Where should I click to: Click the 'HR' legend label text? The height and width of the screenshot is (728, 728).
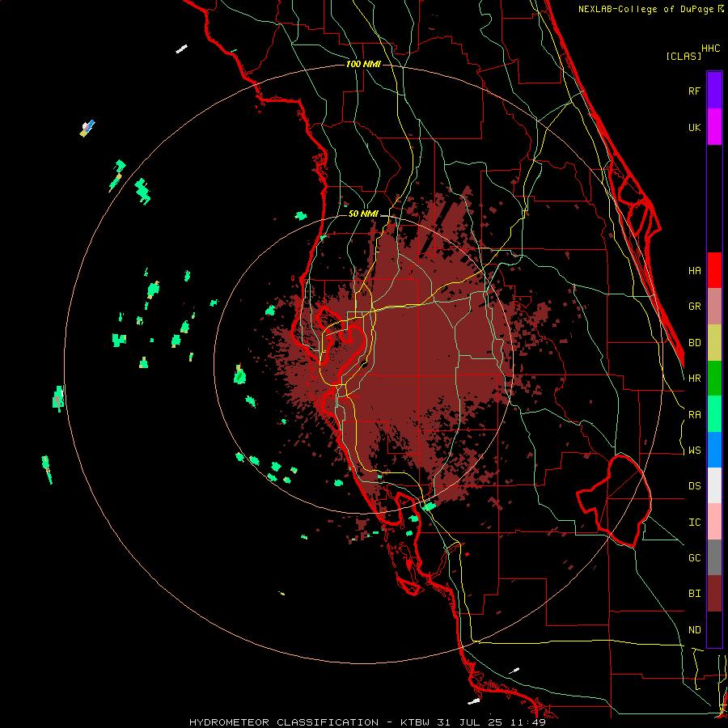pyautogui.click(x=694, y=379)
